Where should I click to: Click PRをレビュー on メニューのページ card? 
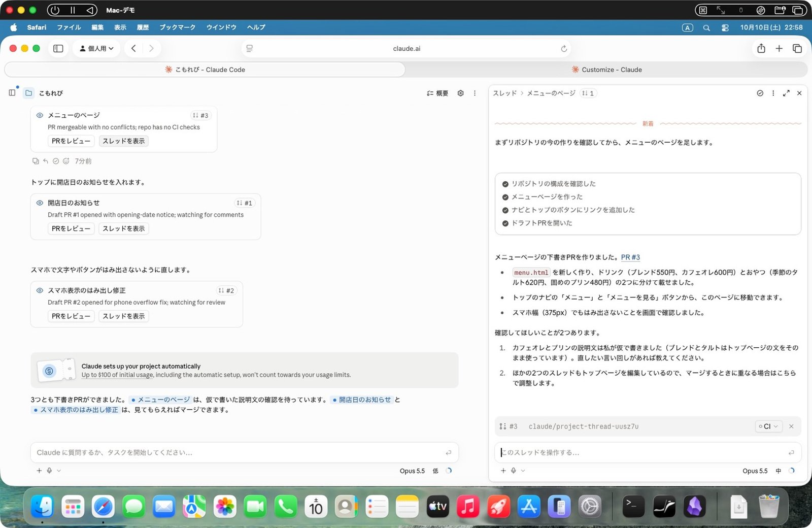click(71, 141)
